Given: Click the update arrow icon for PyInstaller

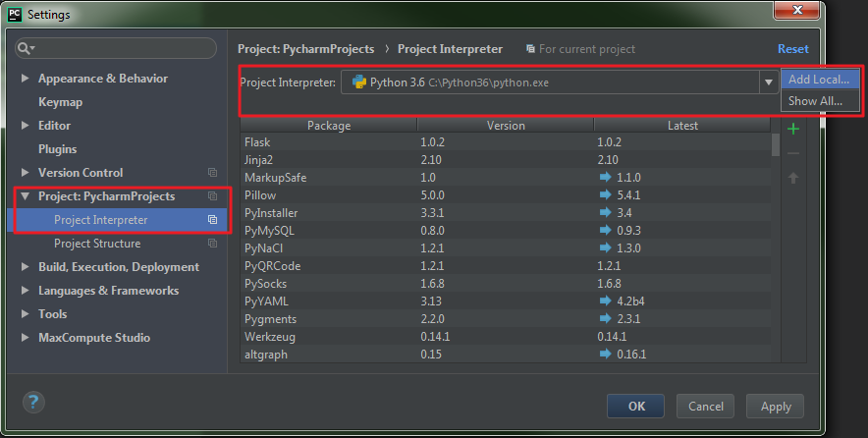Looking at the screenshot, I should [606, 213].
